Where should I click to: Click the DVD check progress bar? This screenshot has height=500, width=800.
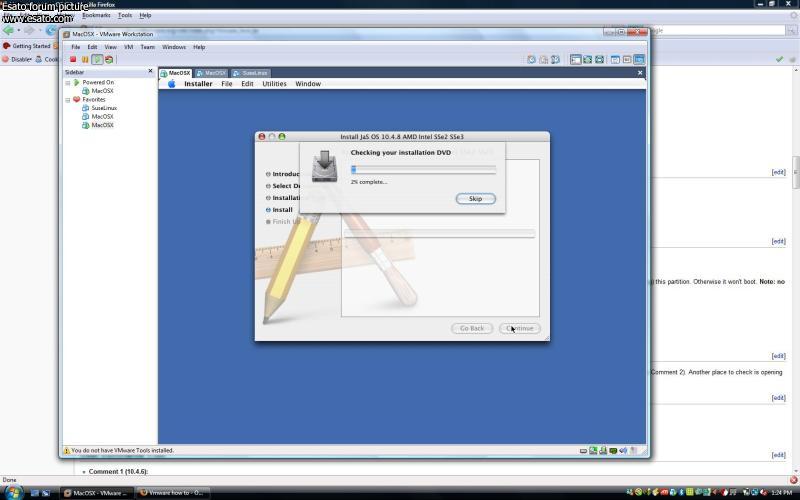423,169
